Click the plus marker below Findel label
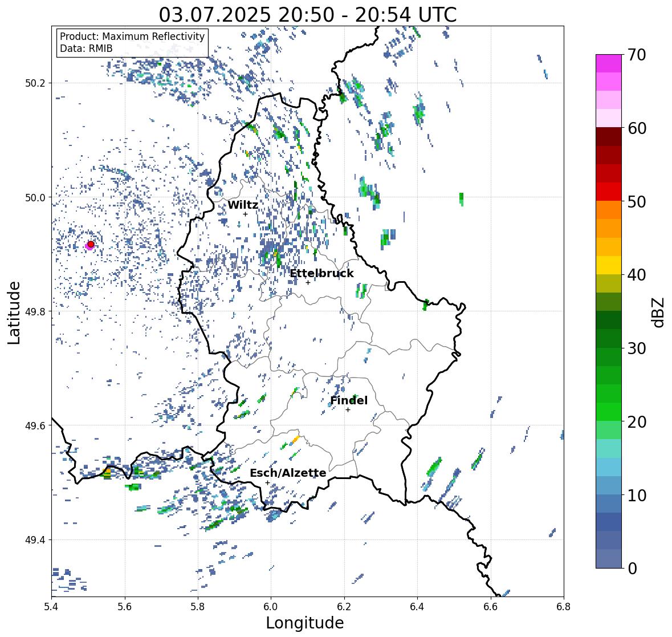 coord(348,410)
